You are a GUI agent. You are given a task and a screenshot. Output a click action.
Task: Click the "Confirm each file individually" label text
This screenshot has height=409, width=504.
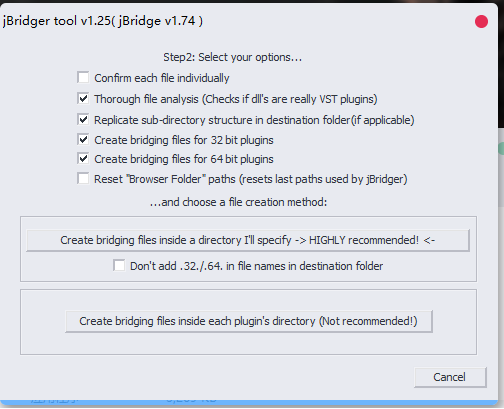pyautogui.click(x=162, y=78)
